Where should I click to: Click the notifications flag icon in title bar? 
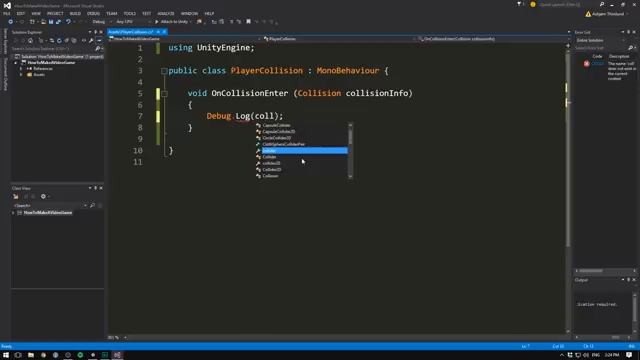[x=520, y=4]
